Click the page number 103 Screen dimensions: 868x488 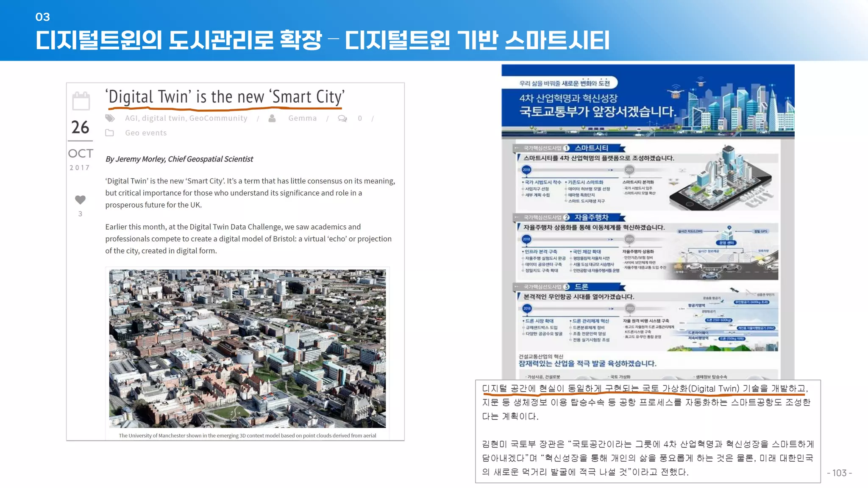(x=839, y=473)
